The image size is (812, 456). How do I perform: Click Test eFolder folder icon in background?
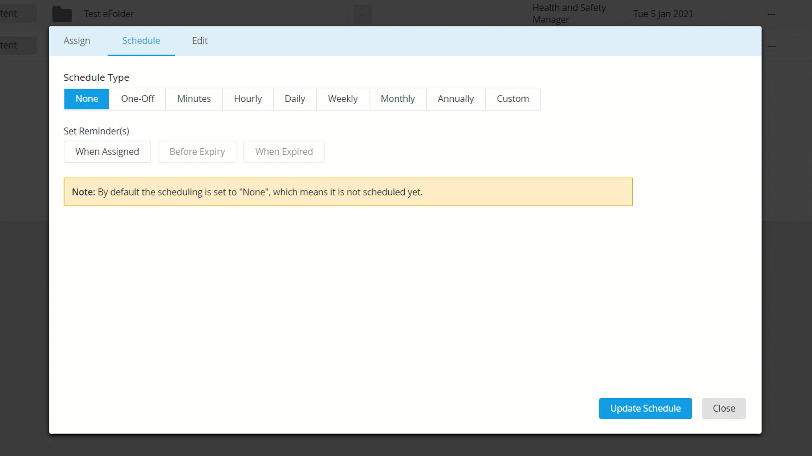[x=62, y=14]
